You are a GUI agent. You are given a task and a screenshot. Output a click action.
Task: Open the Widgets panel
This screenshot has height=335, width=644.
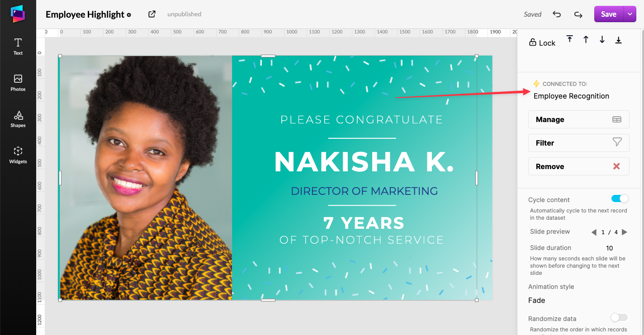tap(18, 155)
